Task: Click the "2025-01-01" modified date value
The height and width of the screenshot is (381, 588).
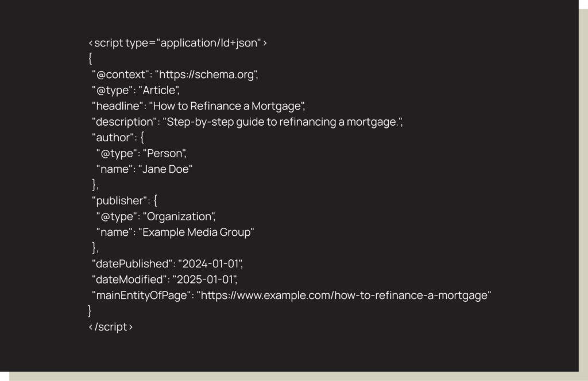Action: point(204,279)
